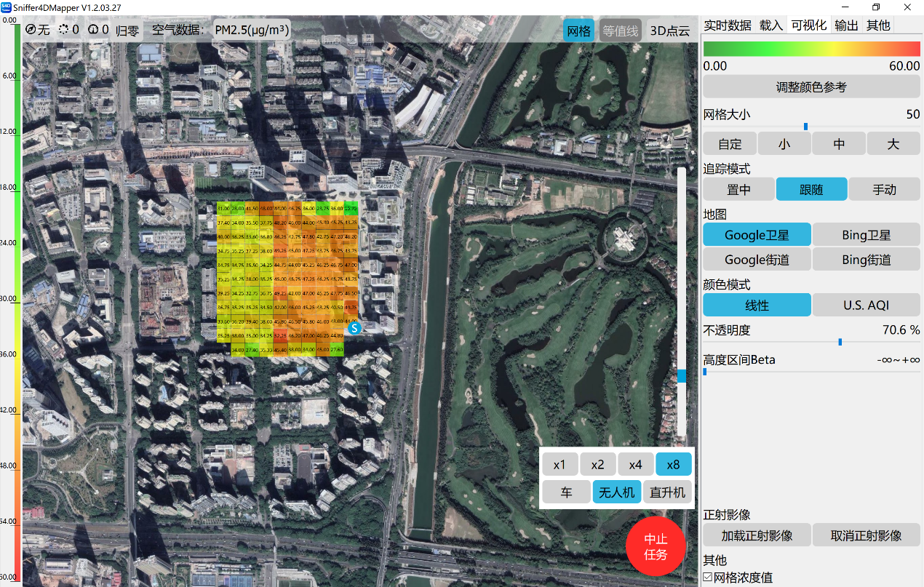Click the 网格大小 grid size slider
Image resolution: width=924 pixels, height=587 pixels.
click(x=805, y=127)
